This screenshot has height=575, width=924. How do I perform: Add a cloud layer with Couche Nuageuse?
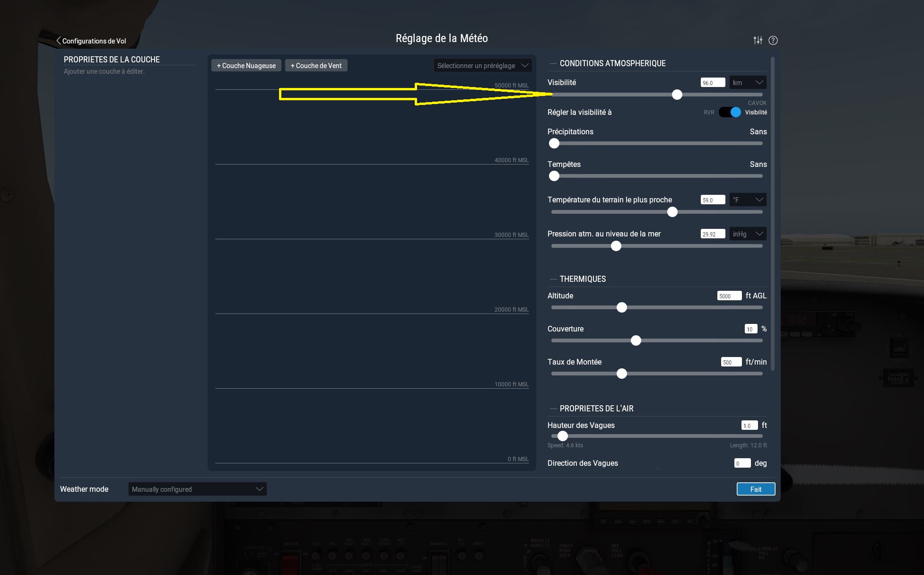246,65
